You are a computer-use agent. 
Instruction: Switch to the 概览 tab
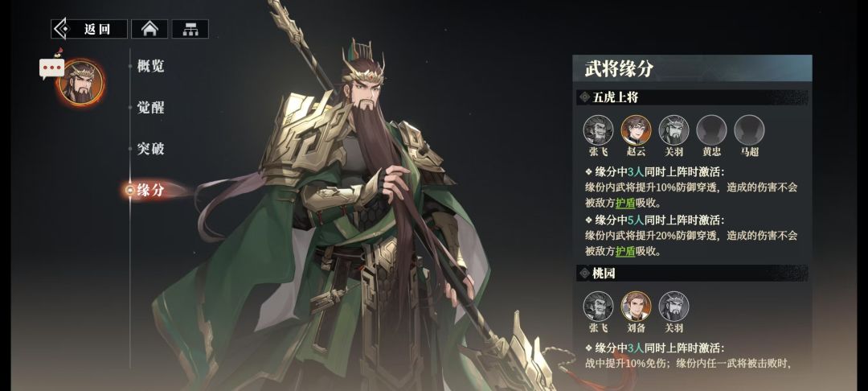[150, 66]
